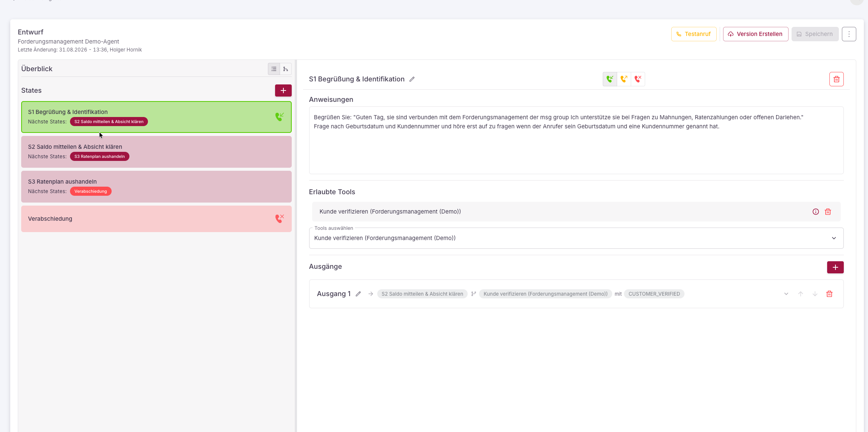Move Ausgang 1 up

coord(801,294)
